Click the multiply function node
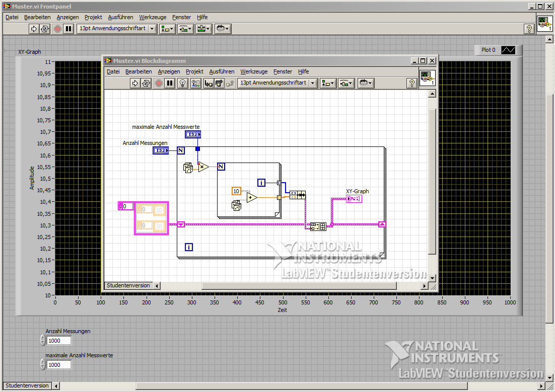 [x=203, y=167]
